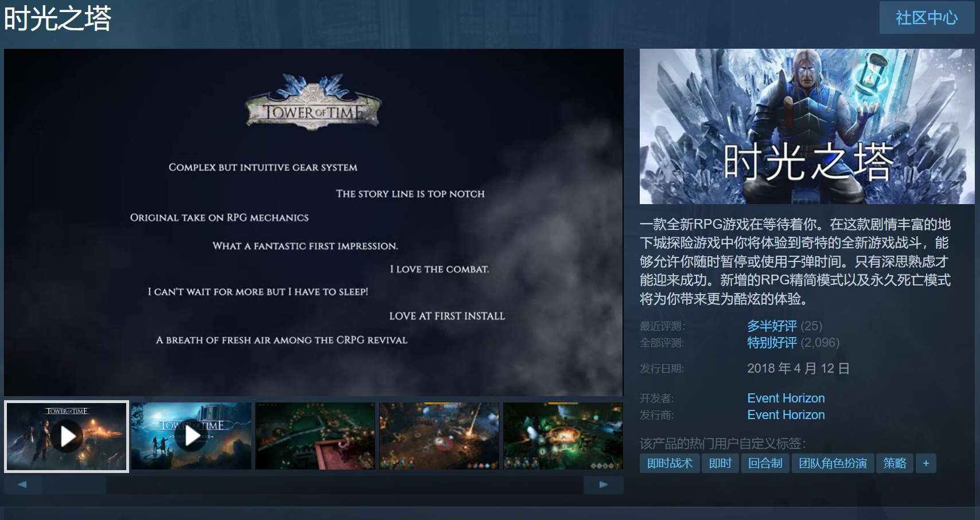
Task: Open the 特别好评 all reviews link
Action: point(772,343)
